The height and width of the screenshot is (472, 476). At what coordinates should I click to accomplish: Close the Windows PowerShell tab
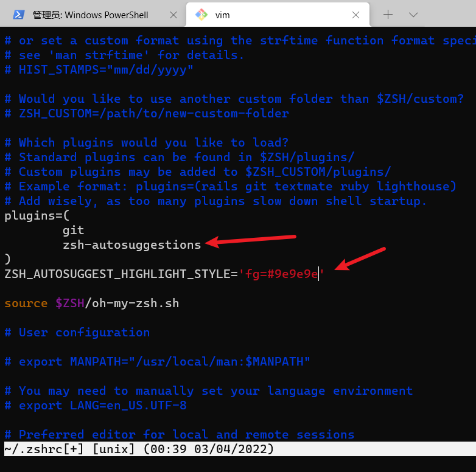pos(173,15)
